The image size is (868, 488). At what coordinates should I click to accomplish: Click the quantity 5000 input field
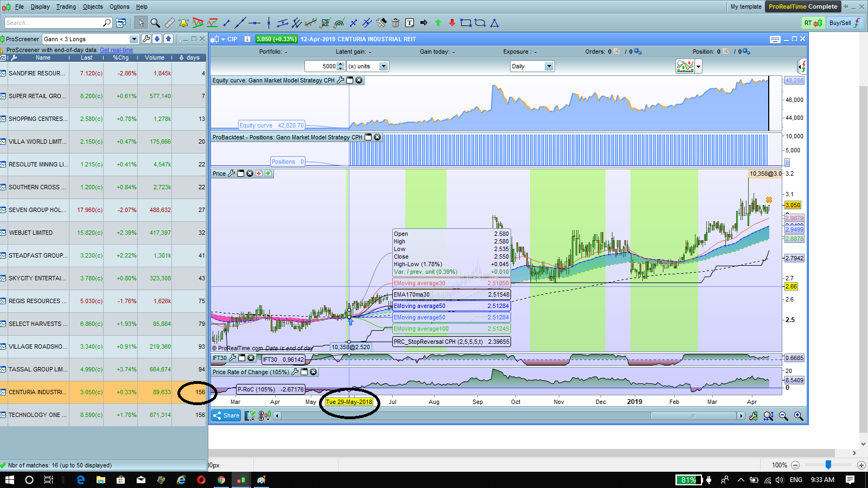321,66
